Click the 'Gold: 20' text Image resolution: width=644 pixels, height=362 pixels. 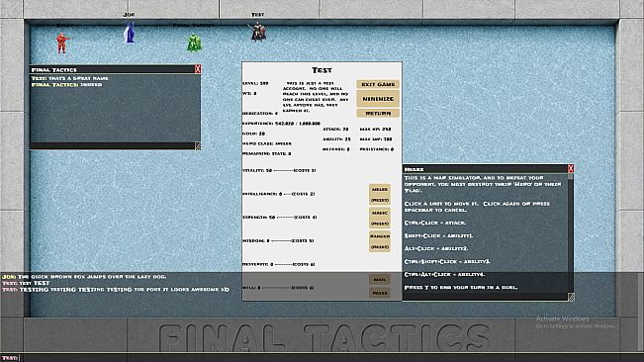coord(254,134)
